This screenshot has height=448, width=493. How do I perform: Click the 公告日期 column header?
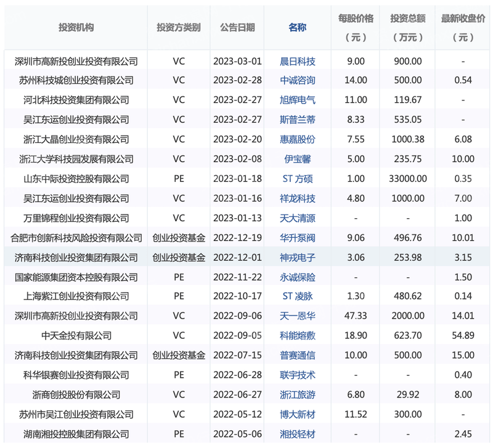[x=237, y=28]
